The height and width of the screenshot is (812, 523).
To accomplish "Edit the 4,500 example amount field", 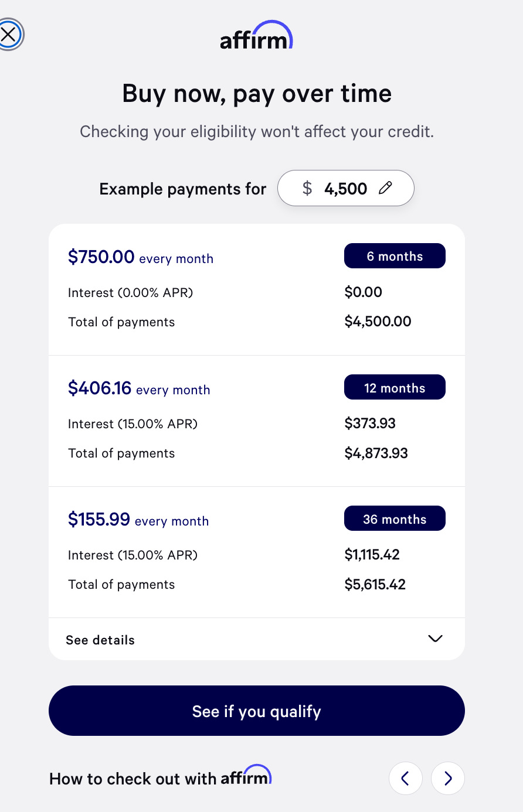I will (x=345, y=189).
